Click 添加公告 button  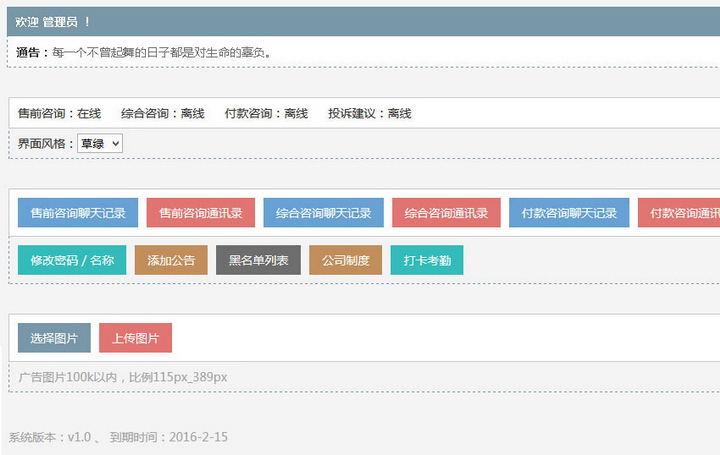coord(171,260)
